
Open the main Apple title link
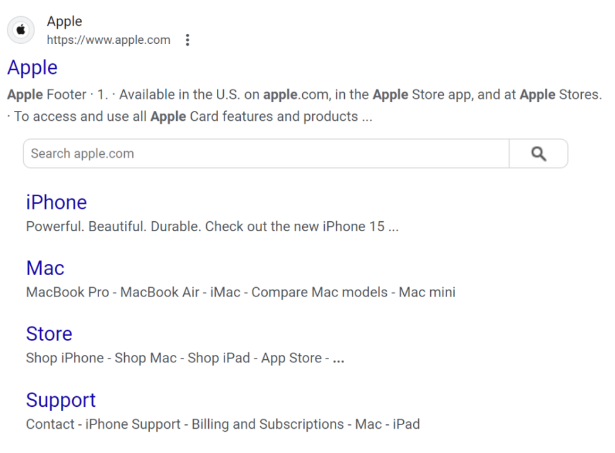click(x=33, y=68)
